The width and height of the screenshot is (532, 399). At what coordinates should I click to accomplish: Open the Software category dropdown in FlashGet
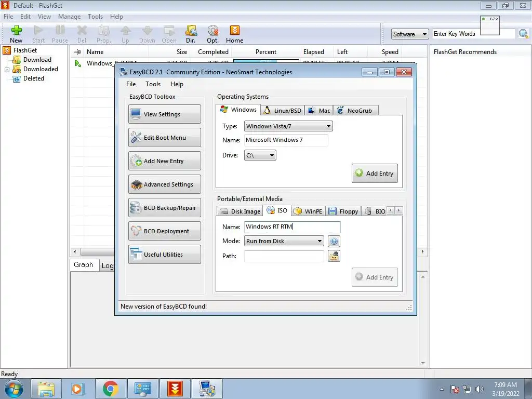point(409,34)
